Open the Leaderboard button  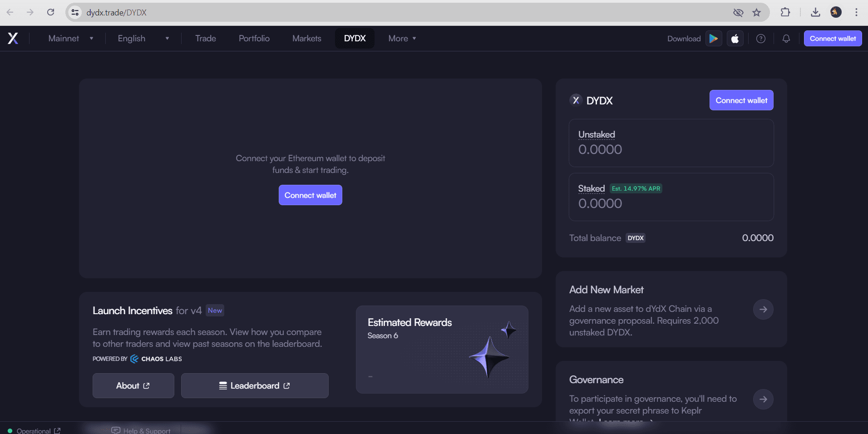(255, 386)
